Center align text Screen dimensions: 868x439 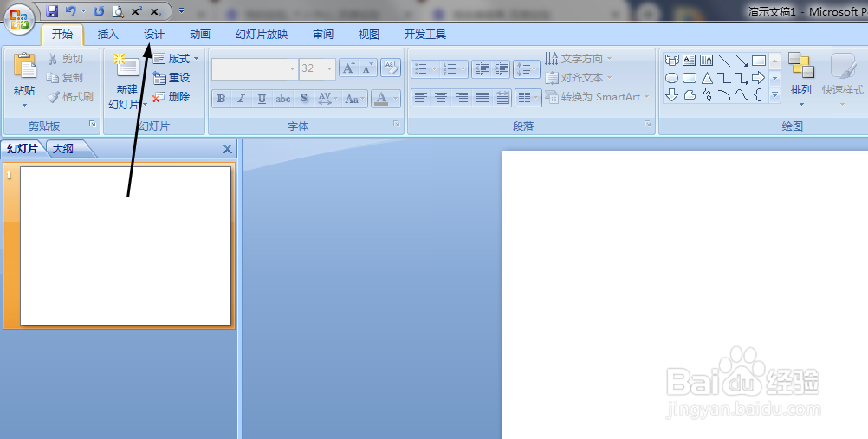pyautogui.click(x=441, y=98)
